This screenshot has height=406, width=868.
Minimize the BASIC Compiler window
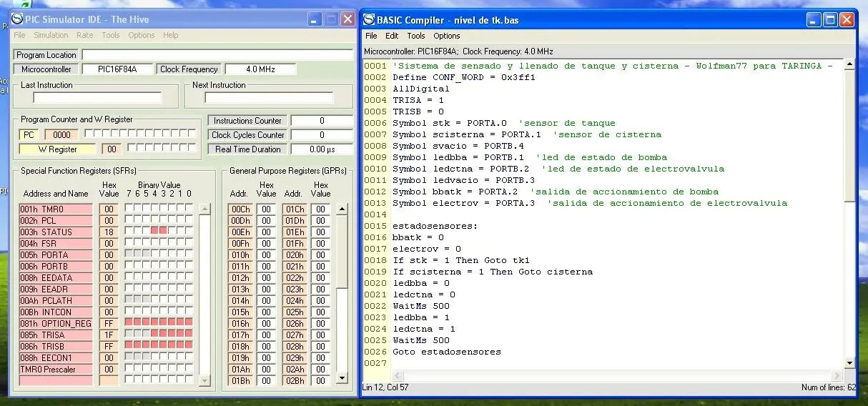click(813, 20)
